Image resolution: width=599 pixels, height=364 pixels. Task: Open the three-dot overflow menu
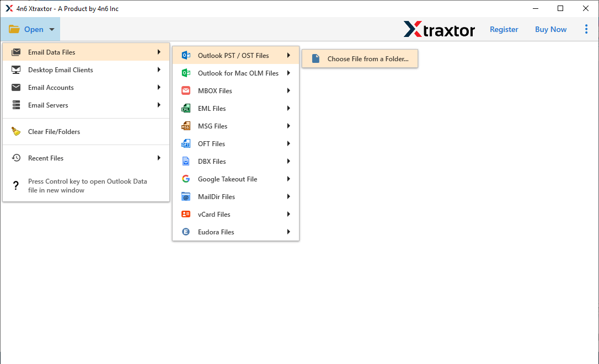[x=586, y=29]
